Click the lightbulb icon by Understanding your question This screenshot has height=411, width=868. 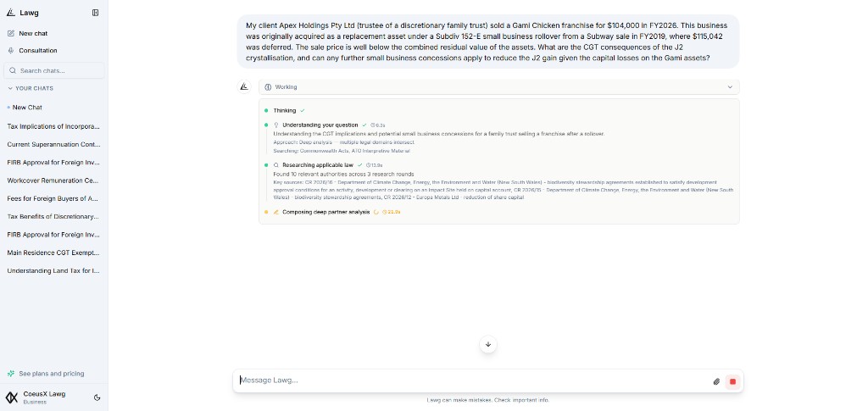coord(276,125)
